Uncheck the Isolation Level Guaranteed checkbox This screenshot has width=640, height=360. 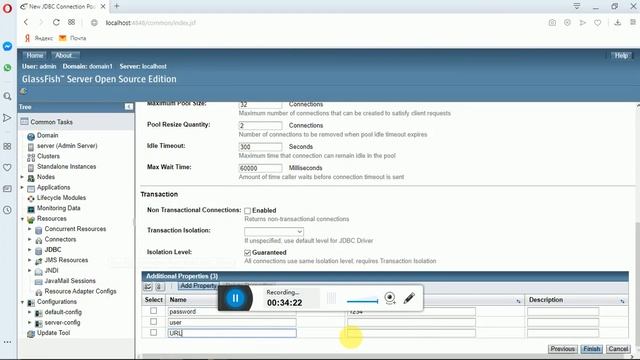247,253
